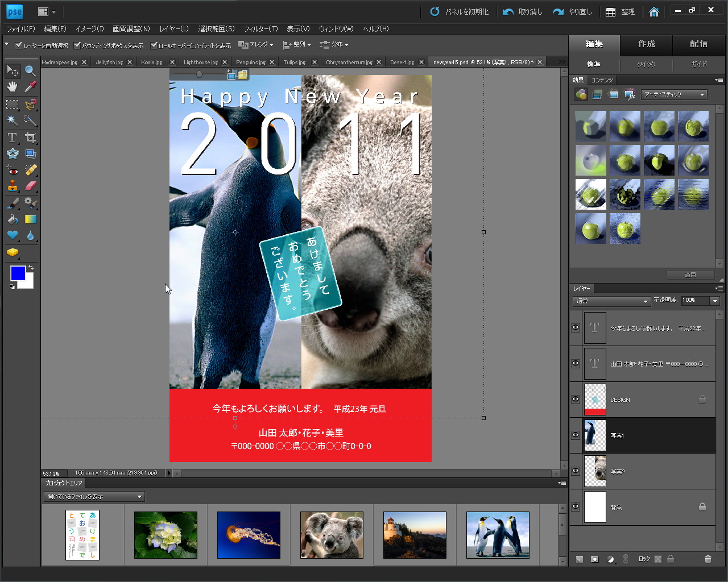Select the horizontal Type tool
Viewport: 728px width, 582px height.
pos(13,137)
